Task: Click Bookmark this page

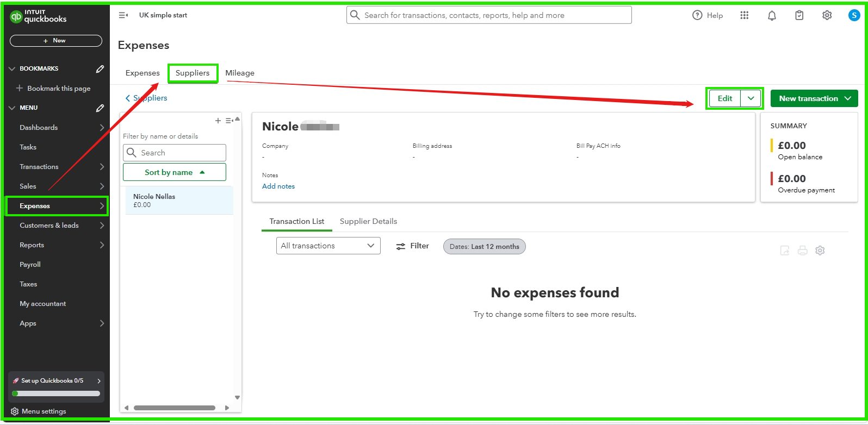Action: (53, 88)
